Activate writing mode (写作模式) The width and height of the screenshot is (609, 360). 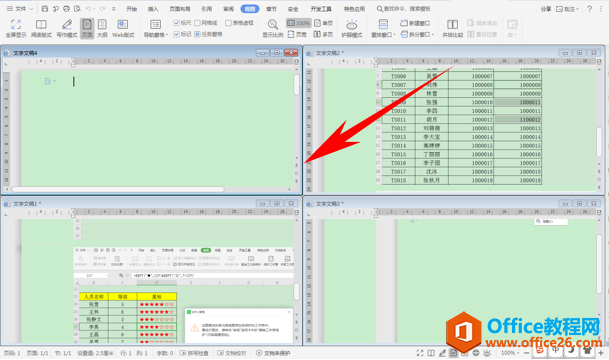tap(67, 28)
